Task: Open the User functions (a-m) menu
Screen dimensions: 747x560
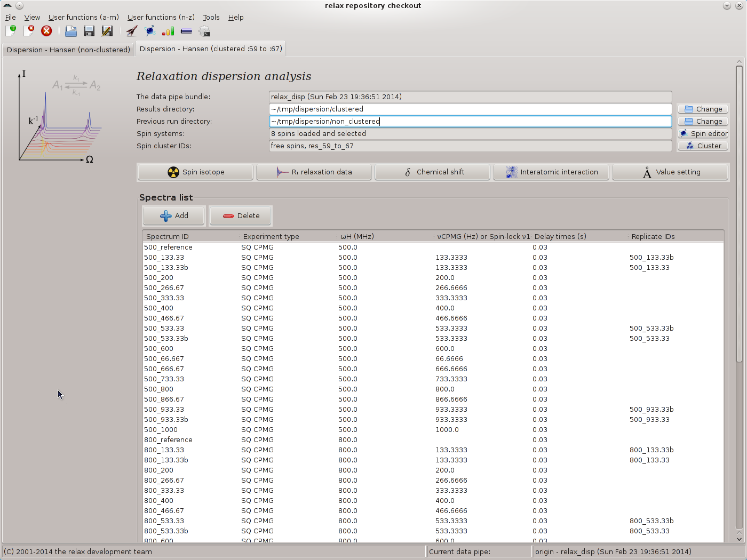Action: coord(83,17)
